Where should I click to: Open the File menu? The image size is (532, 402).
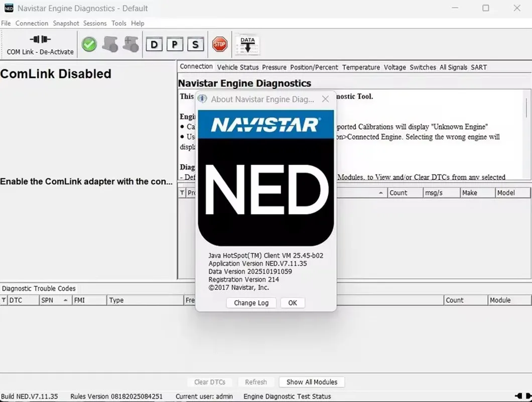(x=6, y=23)
